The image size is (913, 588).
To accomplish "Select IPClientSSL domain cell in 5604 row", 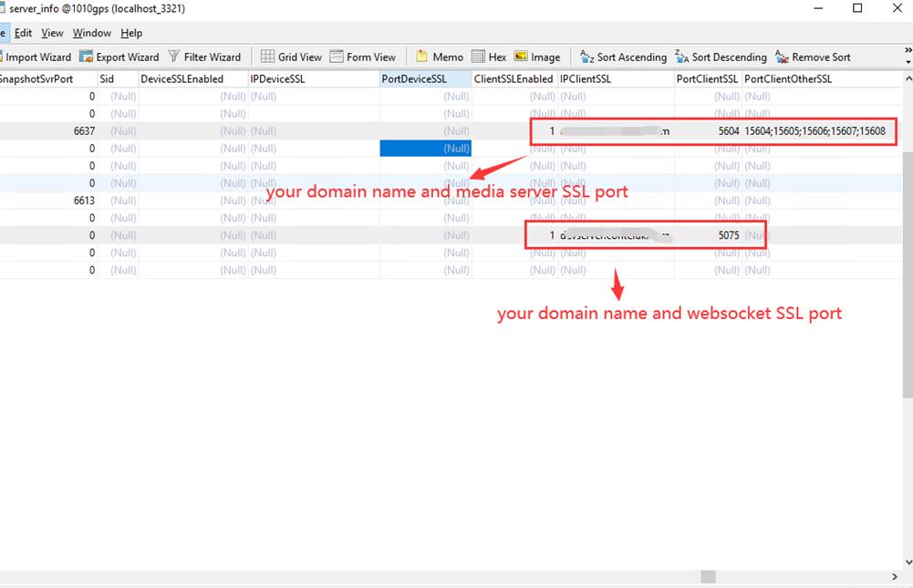I will [x=616, y=131].
